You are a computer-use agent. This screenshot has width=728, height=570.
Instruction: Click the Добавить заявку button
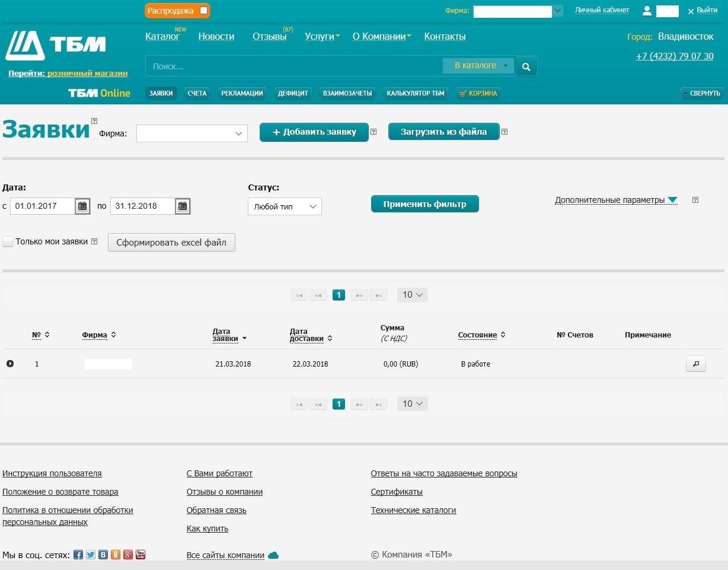pyautogui.click(x=314, y=132)
